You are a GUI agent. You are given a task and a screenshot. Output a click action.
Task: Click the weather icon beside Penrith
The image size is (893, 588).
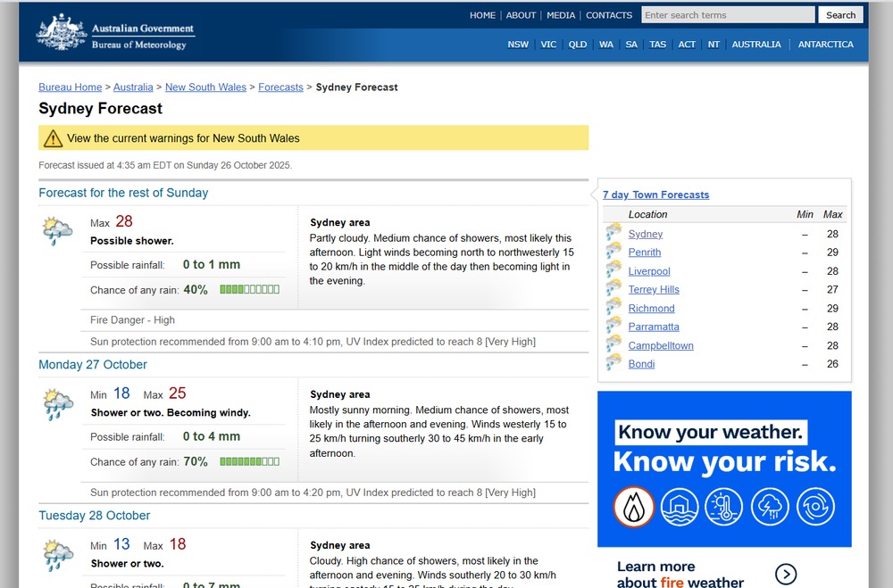pyautogui.click(x=613, y=253)
